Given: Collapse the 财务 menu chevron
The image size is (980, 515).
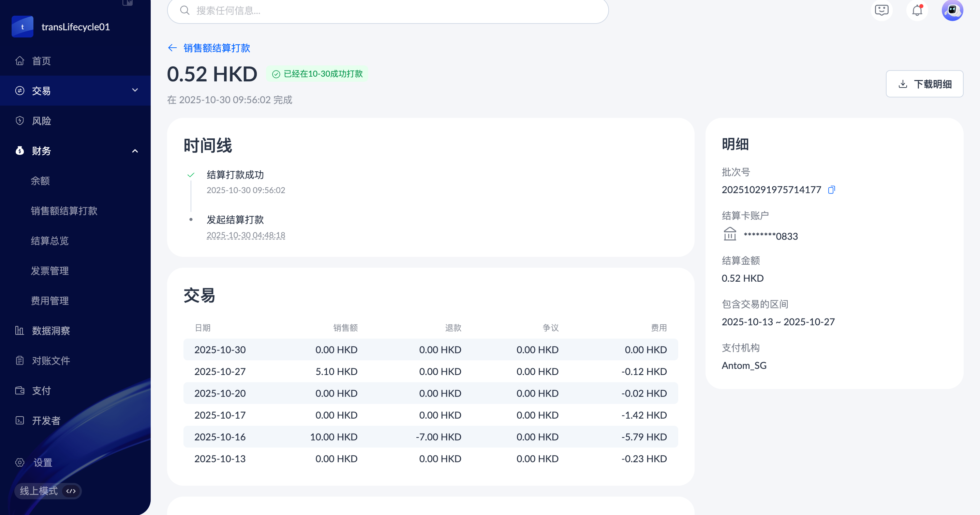Looking at the screenshot, I should coord(135,151).
